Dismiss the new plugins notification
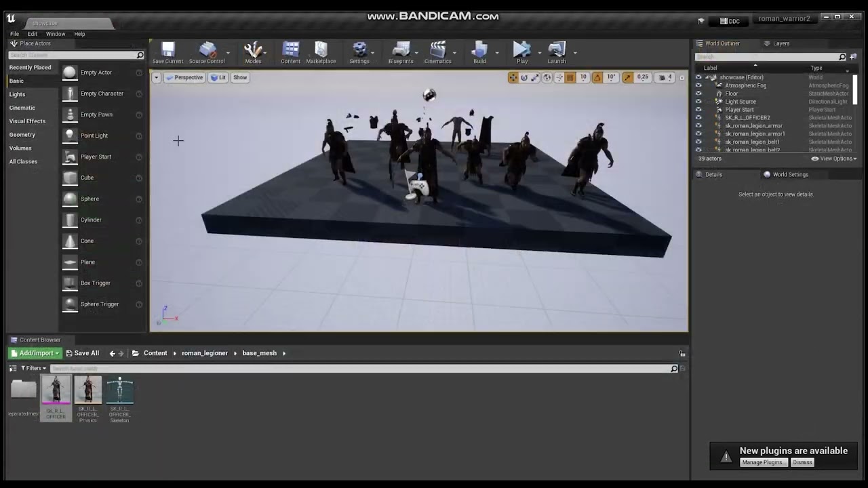This screenshot has width=868, height=488. (802, 462)
